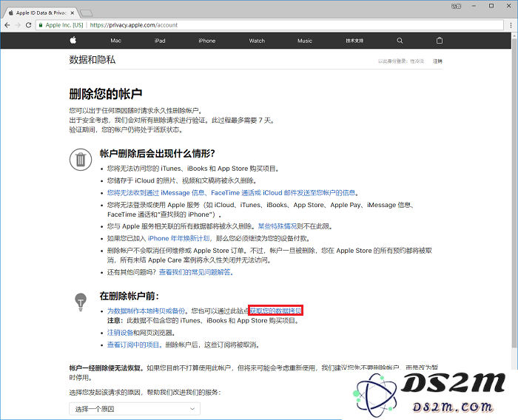Expand the 选择一个原因 dropdown

click(x=135, y=409)
